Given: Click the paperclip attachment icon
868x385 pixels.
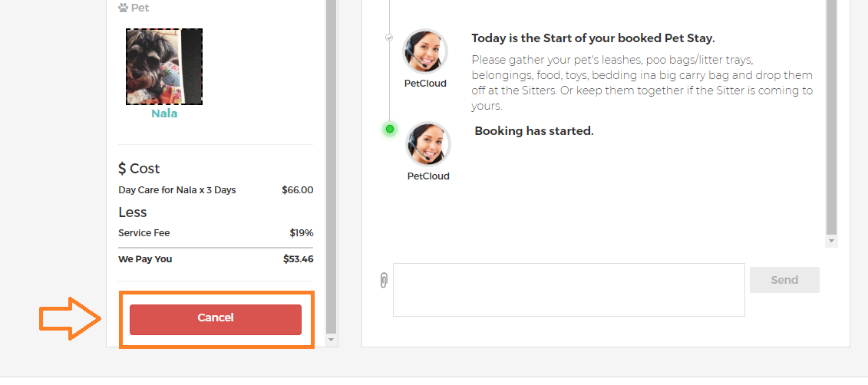Looking at the screenshot, I should 384,281.
